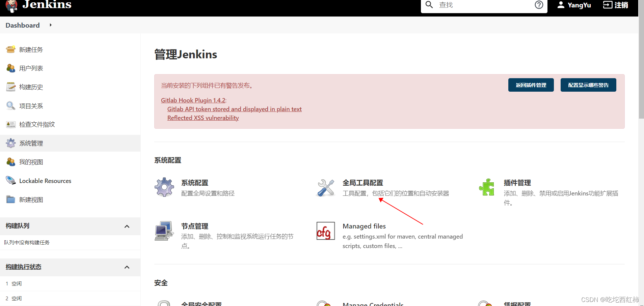
Task: Click the 插件管理 puzzle piece icon
Action: 487,187
